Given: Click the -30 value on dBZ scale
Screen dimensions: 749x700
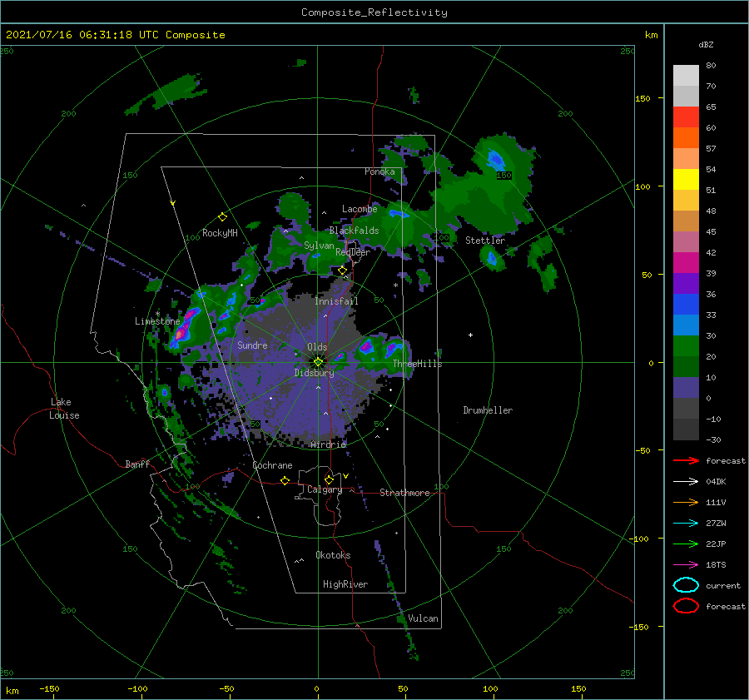Looking at the screenshot, I should [713, 439].
